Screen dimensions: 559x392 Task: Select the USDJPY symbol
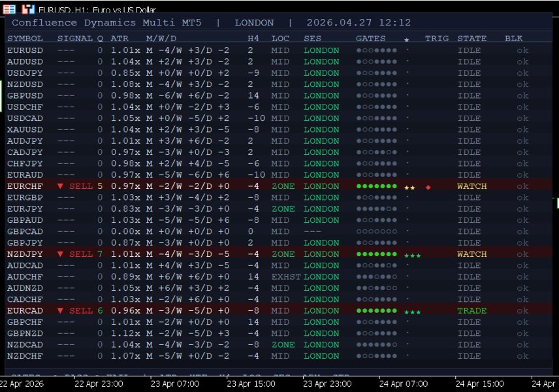[25, 73]
